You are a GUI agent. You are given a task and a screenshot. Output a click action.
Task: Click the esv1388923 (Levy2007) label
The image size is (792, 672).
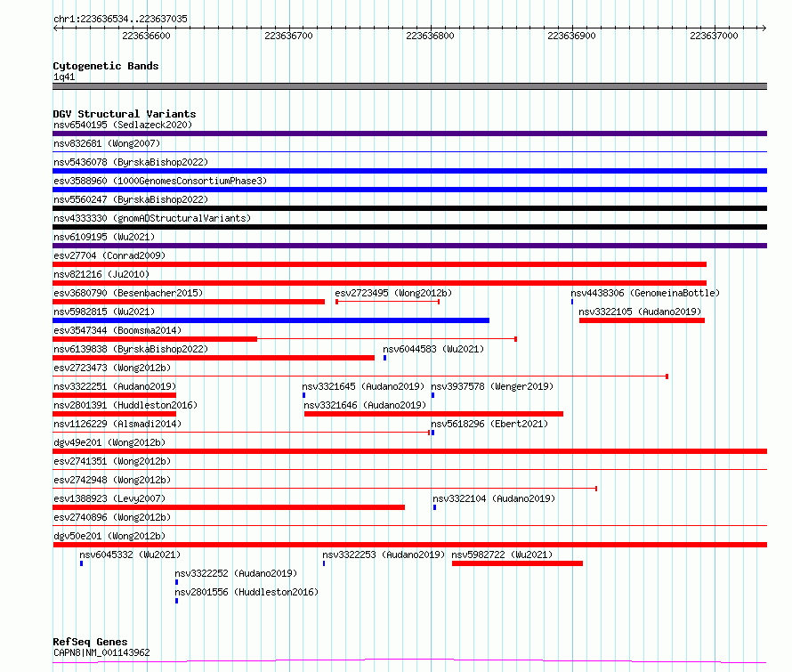click(109, 498)
